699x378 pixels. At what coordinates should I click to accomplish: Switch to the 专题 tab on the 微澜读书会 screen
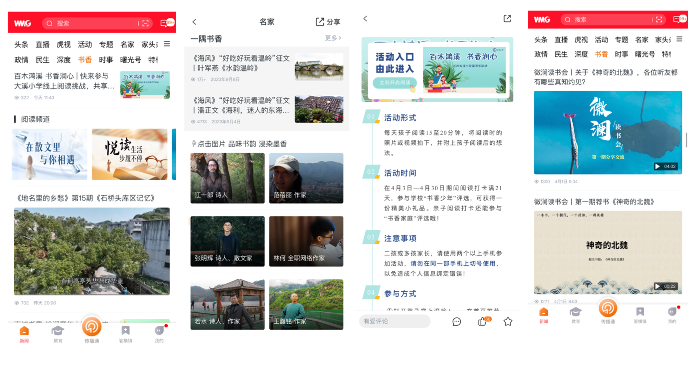coord(621,39)
